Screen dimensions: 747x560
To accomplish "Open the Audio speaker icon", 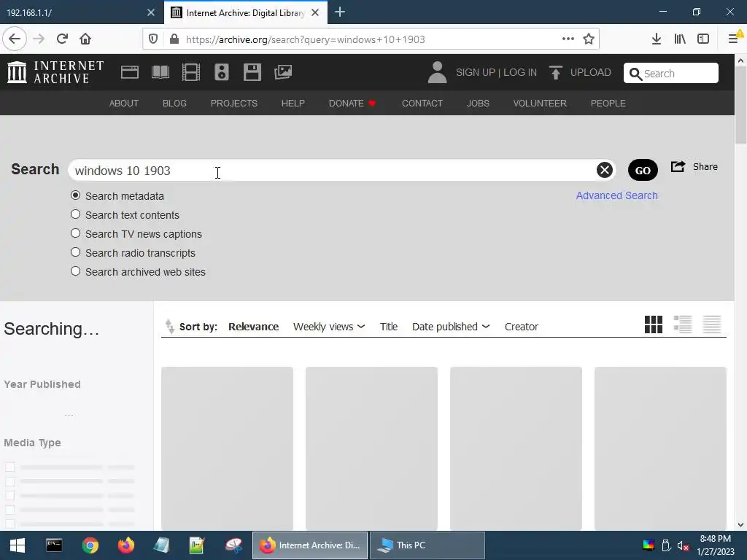I will (x=222, y=72).
